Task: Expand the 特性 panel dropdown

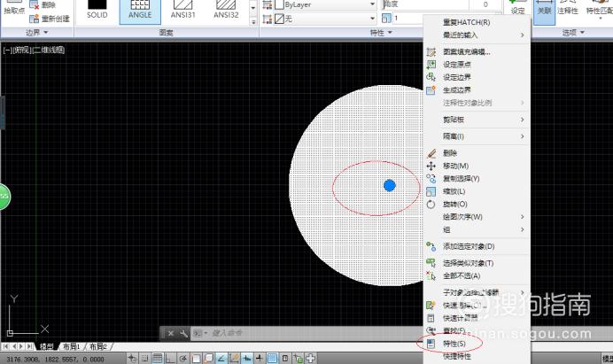Action: (x=381, y=33)
